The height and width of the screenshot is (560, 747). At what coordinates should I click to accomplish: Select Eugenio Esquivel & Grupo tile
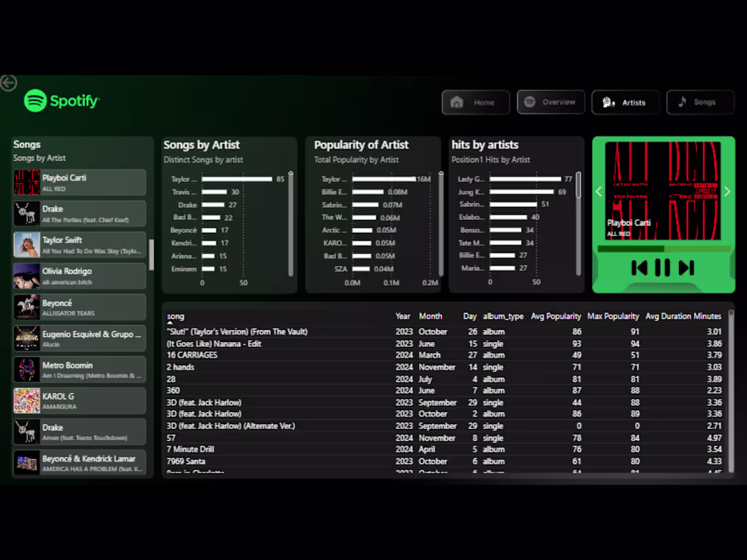[79, 338]
